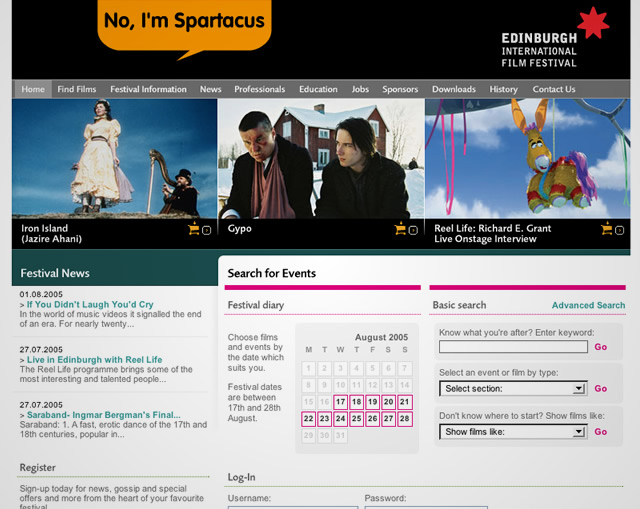The image size is (640, 509).
Task: Open 'Saraband- Ingmar Bergman's Final...' news link
Action: coord(104,415)
